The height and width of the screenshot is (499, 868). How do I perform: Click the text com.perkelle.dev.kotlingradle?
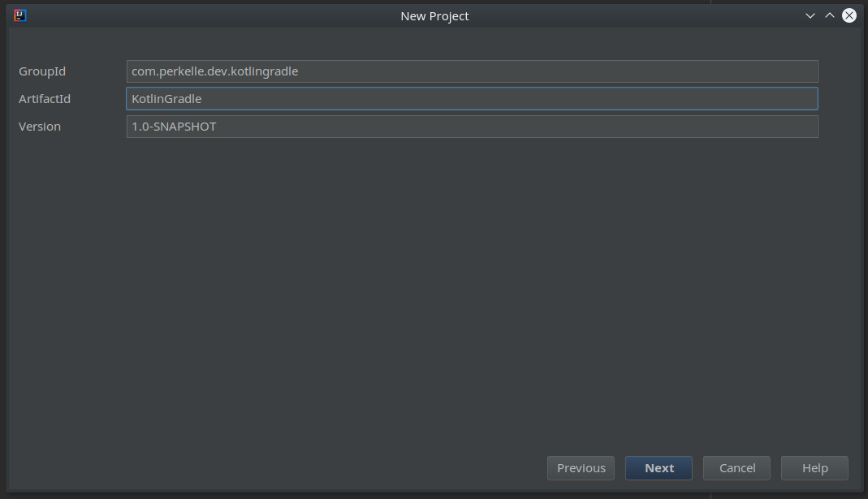tap(213, 71)
